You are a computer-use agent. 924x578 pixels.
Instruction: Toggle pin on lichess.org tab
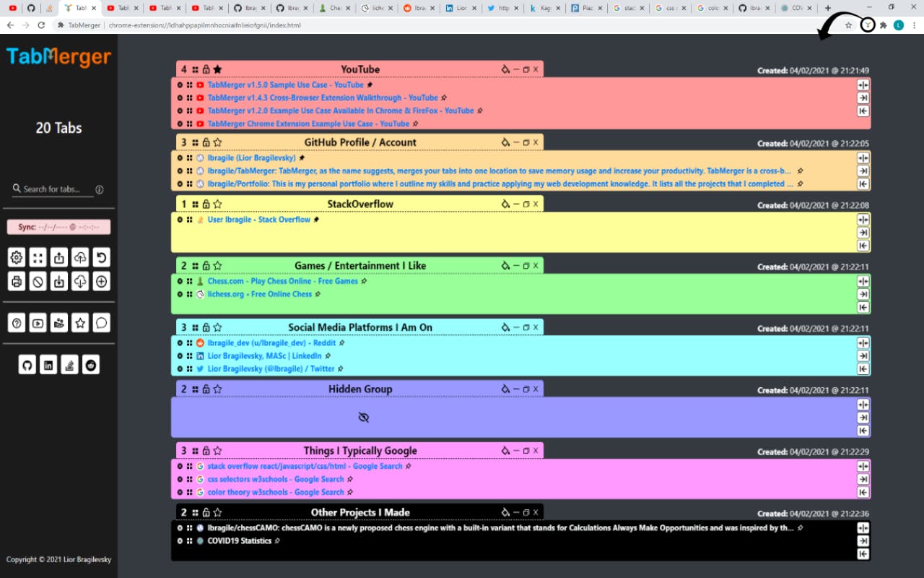click(318, 295)
